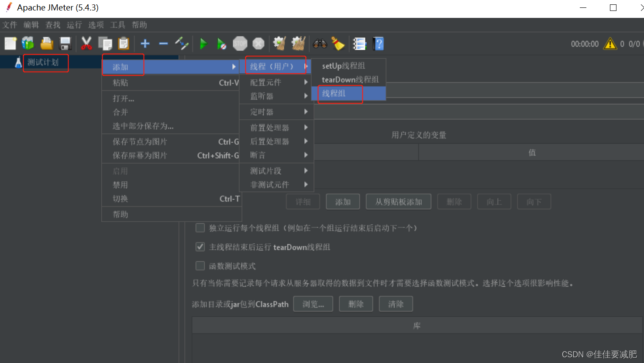Viewport: 644px width, 363px height.
Task: Click the 添加 variable button
Action: point(343,202)
